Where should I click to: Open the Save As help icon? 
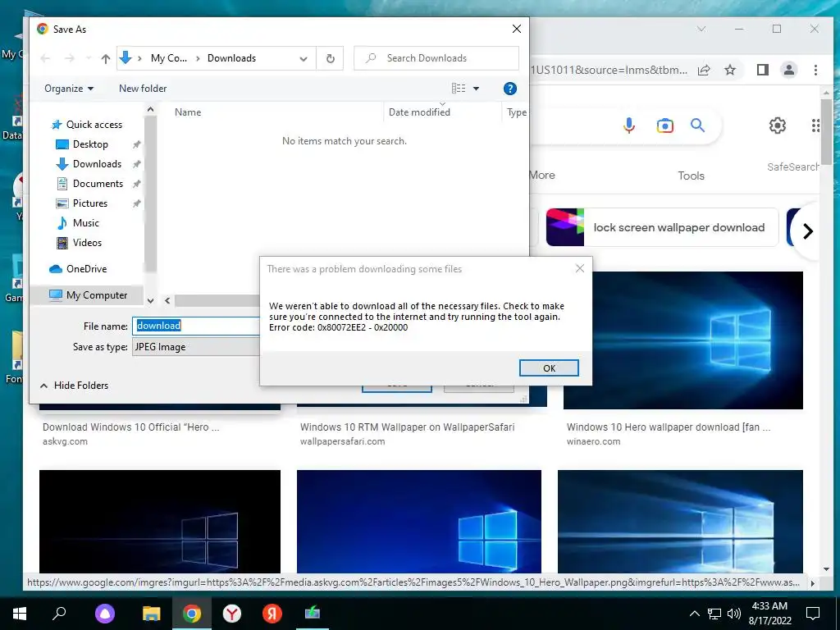tap(510, 89)
